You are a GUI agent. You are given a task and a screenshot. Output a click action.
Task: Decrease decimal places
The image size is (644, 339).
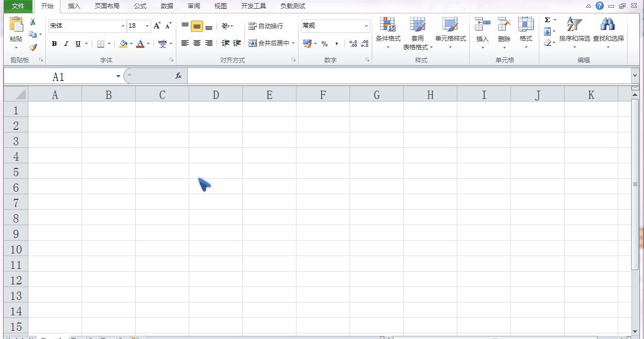365,44
